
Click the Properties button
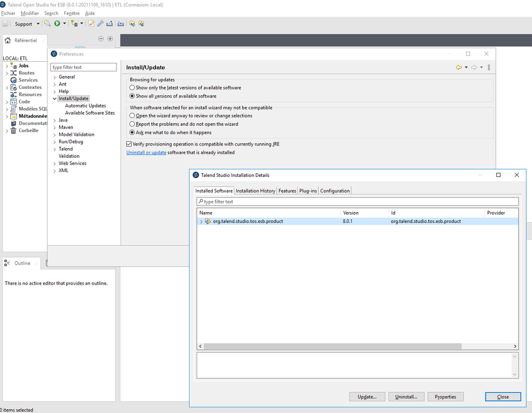coord(446,396)
